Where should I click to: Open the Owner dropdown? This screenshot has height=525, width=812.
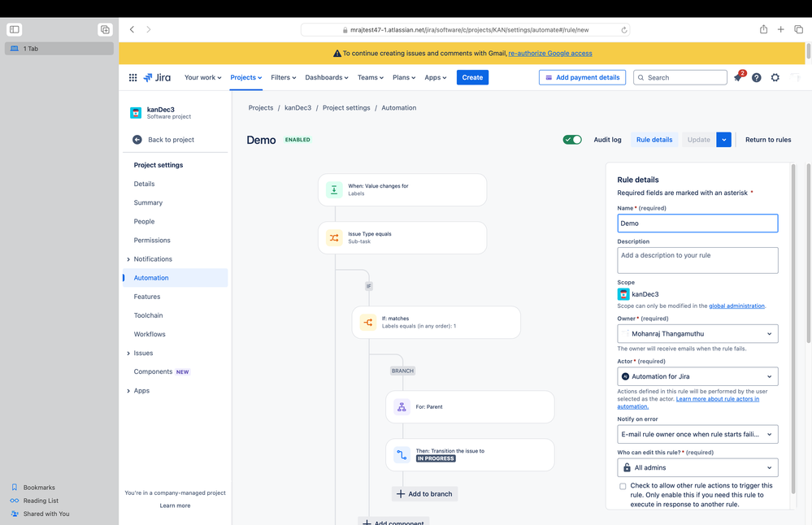[697, 334]
